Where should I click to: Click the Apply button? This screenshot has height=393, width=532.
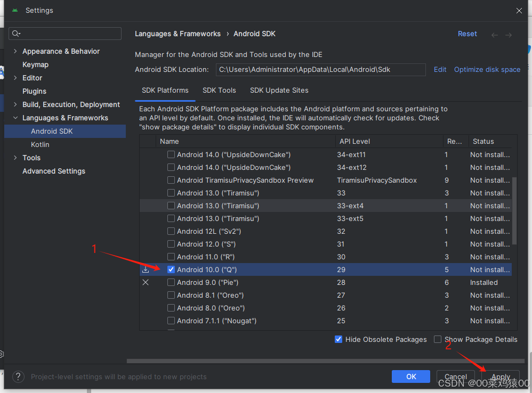[x=501, y=376]
